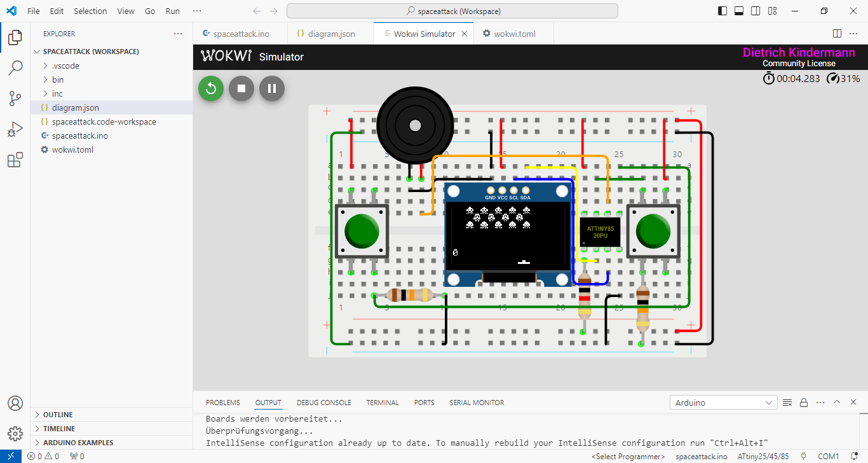Open the Manage settings gear

[15, 434]
